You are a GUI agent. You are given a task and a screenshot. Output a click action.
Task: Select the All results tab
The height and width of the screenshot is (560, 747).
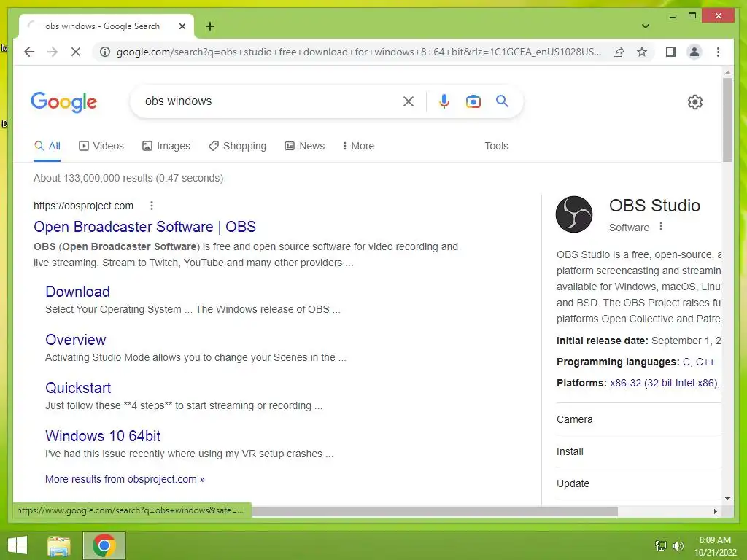47,146
